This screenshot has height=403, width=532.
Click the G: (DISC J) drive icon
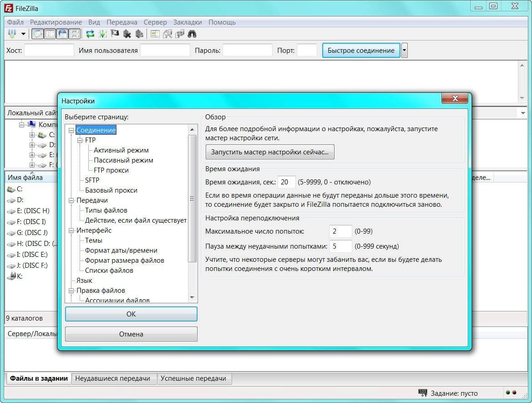click(11, 233)
